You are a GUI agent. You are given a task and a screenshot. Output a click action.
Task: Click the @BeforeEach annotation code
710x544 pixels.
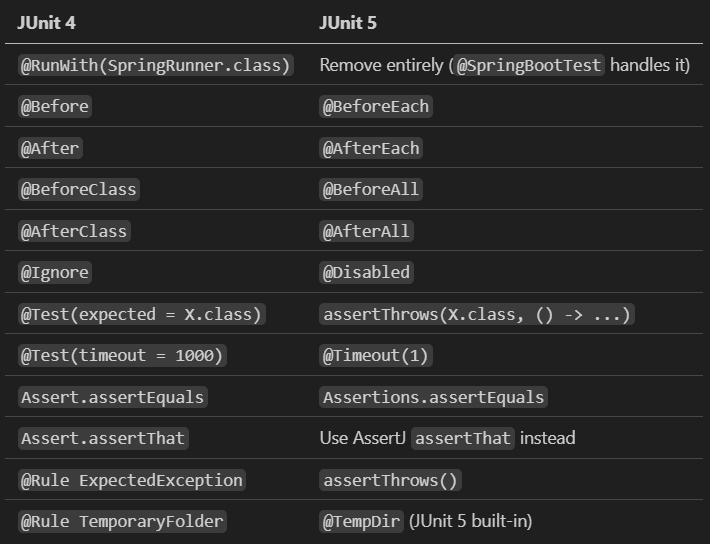pos(376,106)
